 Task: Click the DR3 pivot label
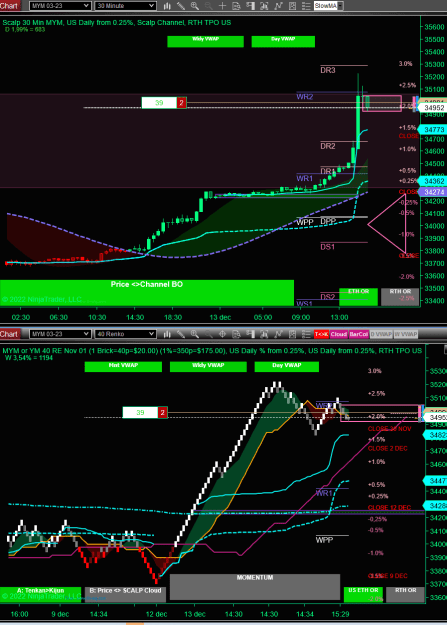coord(328,70)
